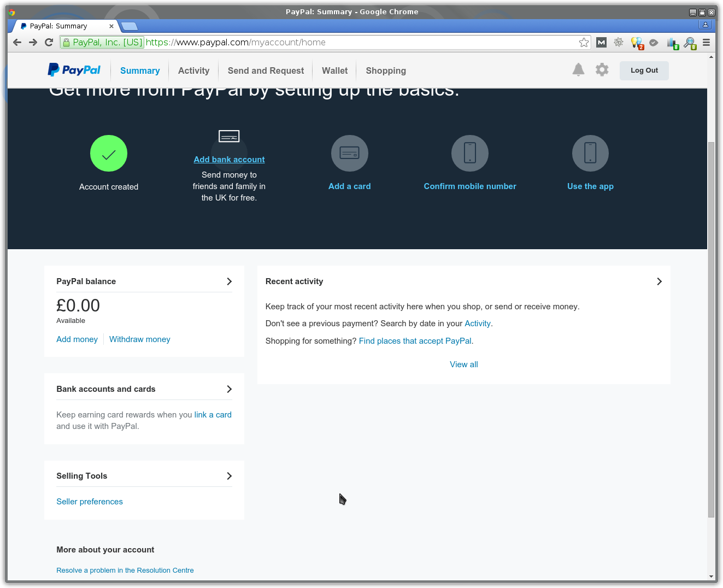Click the green Account created checkmark icon
This screenshot has height=588, width=723.
(x=109, y=154)
